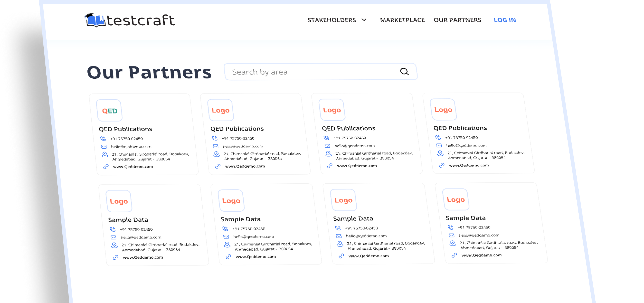The width and height of the screenshot is (644, 303).
Task: Click location icon in first Sample Data card
Action: 114,245
